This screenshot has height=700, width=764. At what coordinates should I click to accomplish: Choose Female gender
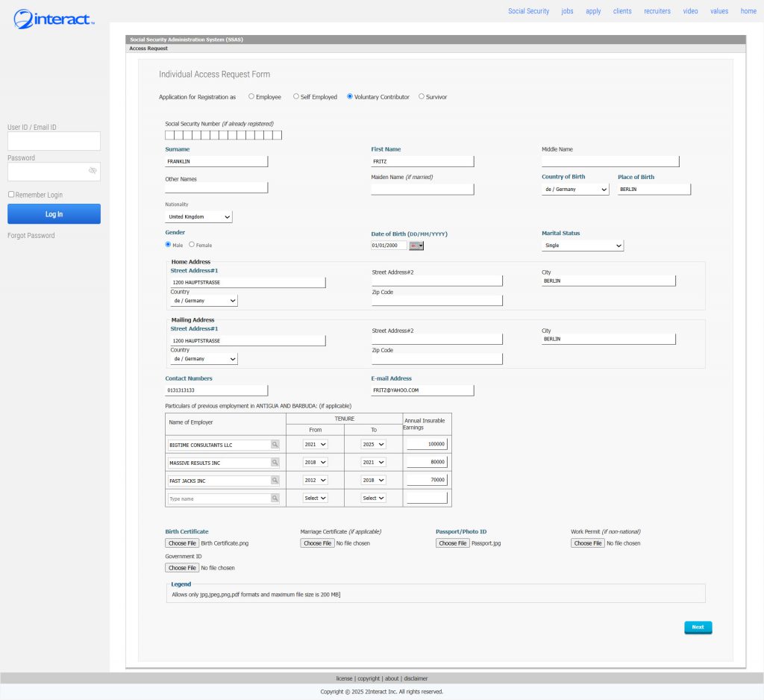pyautogui.click(x=192, y=245)
